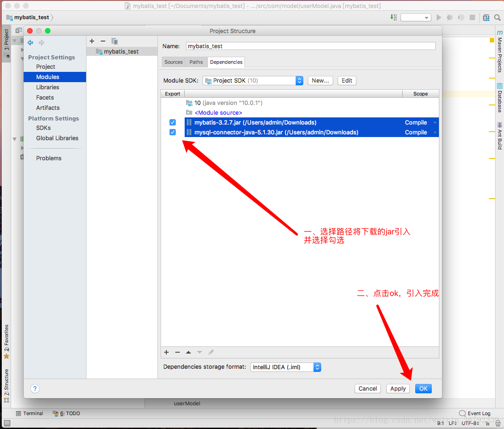Click the Scope column header
504x429 pixels.
click(421, 94)
